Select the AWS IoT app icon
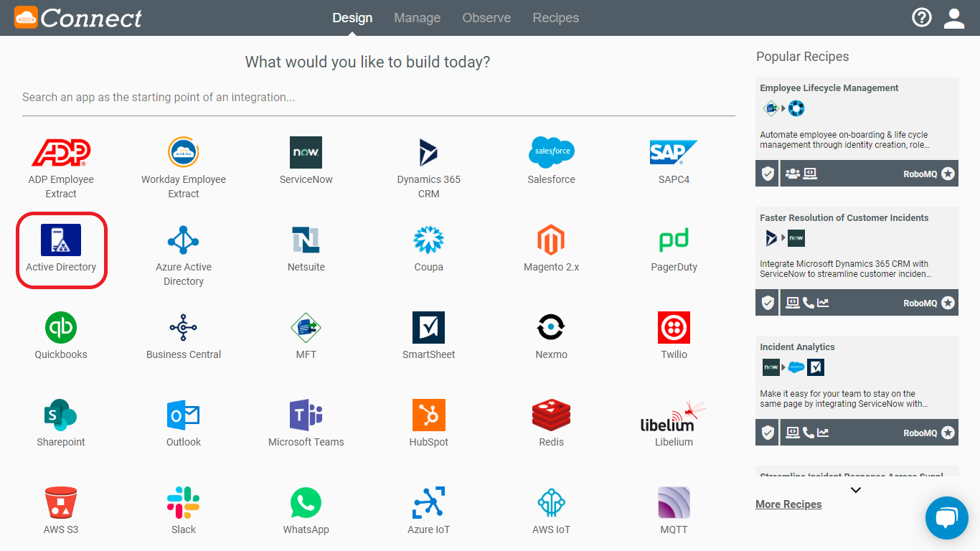 point(552,502)
